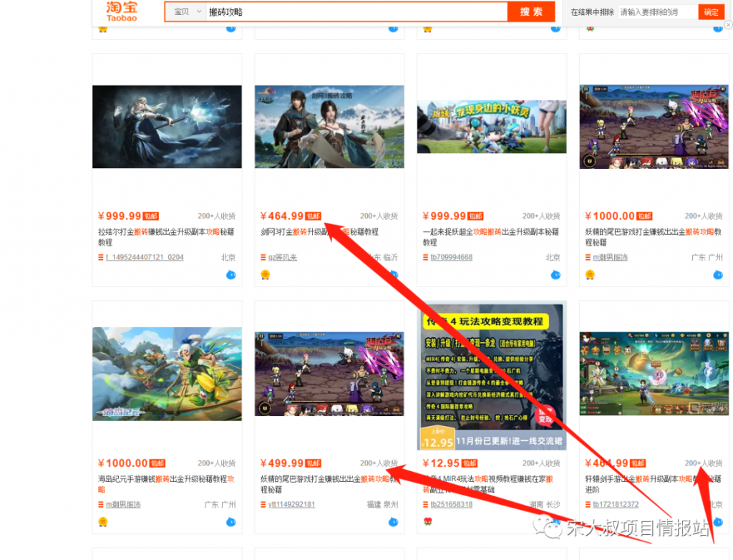
Task: Click Wangwang chat icon on ¥1000.00 妖精的尾巴 listing
Action: (718, 274)
